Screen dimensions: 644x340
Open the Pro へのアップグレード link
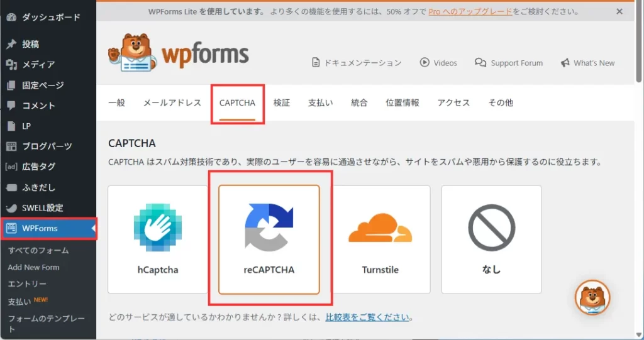pyautogui.click(x=470, y=11)
